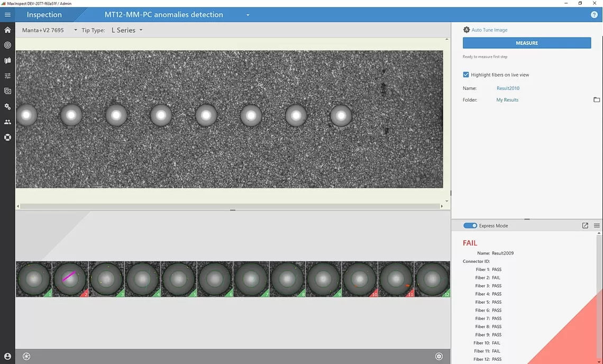
Task: Click live view scroll down arrow
Action: click(446, 201)
